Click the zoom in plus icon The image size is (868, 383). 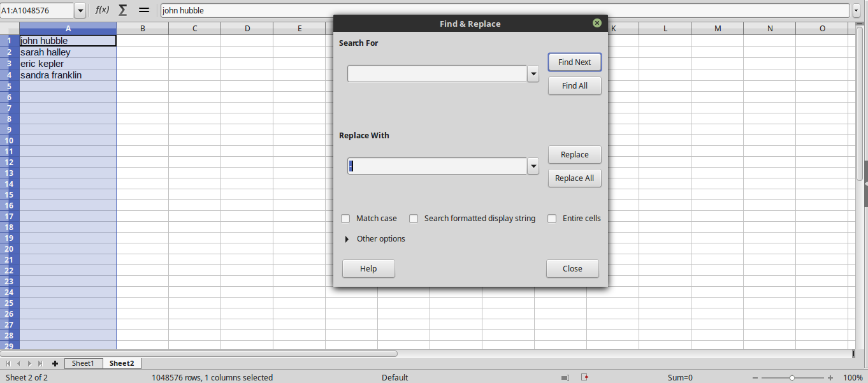click(x=830, y=377)
